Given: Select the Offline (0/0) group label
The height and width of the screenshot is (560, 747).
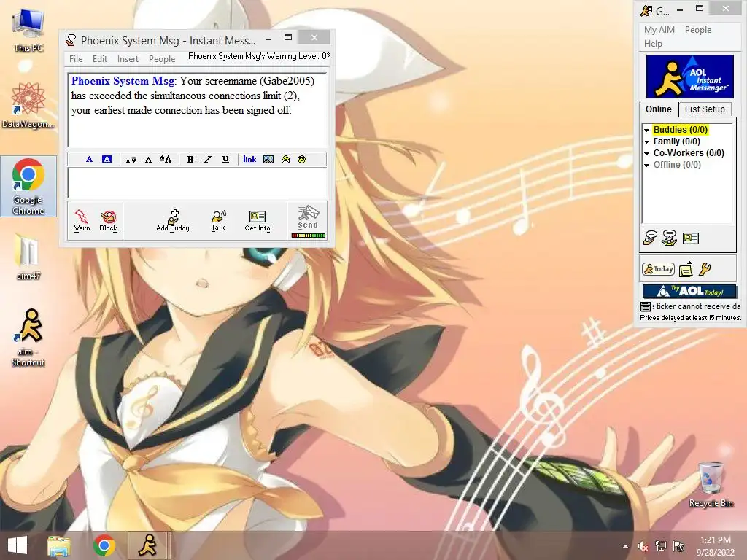Looking at the screenshot, I should pos(677,165).
